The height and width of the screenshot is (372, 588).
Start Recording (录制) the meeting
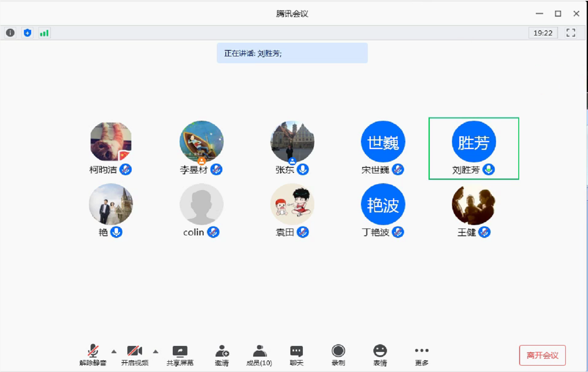click(338, 355)
